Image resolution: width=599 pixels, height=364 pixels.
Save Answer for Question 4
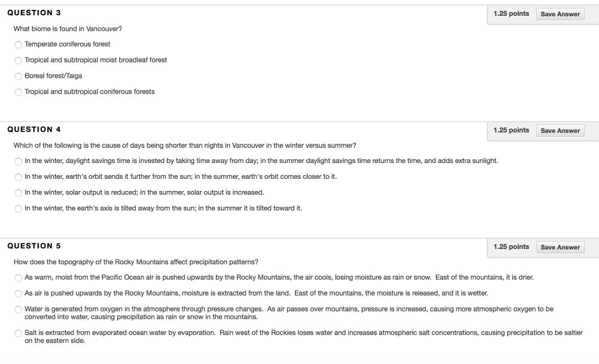pos(560,131)
